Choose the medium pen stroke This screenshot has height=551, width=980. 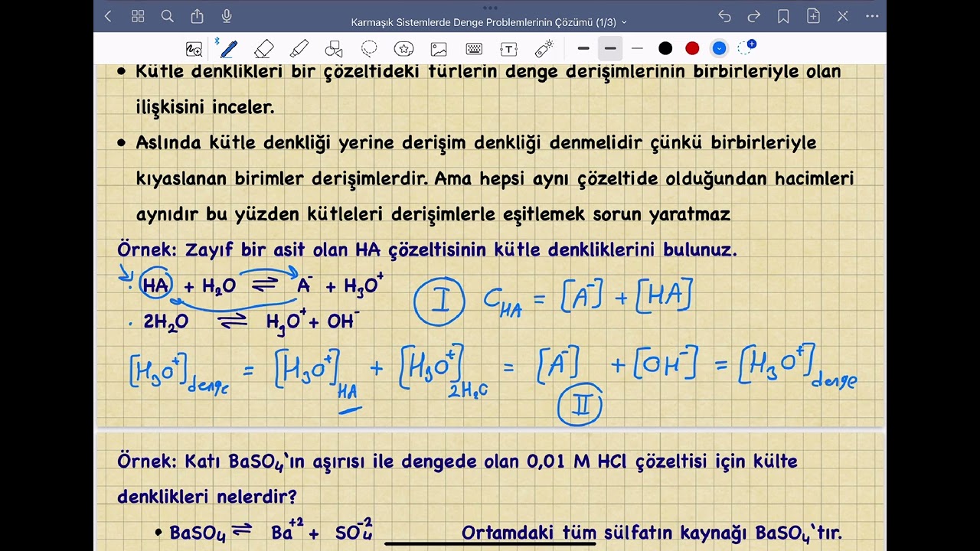[x=610, y=48]
